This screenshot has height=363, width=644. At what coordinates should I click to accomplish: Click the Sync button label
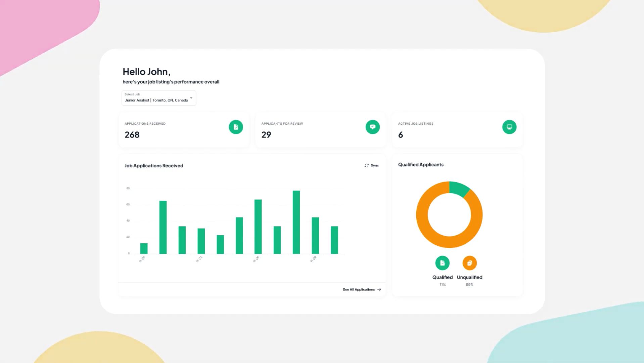[x=375, y=165]
